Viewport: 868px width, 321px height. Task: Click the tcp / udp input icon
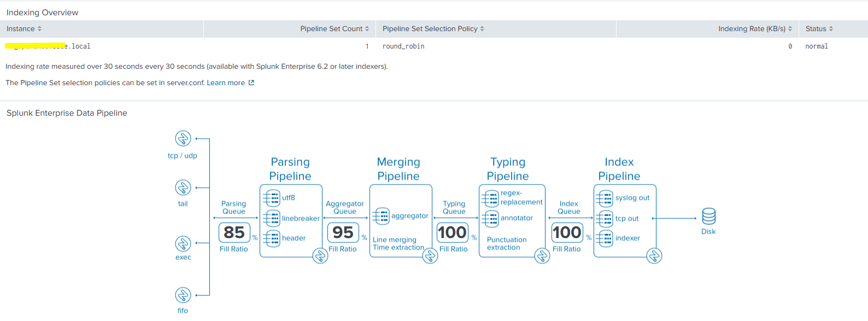pyautogui.click(x=183, y=139)
